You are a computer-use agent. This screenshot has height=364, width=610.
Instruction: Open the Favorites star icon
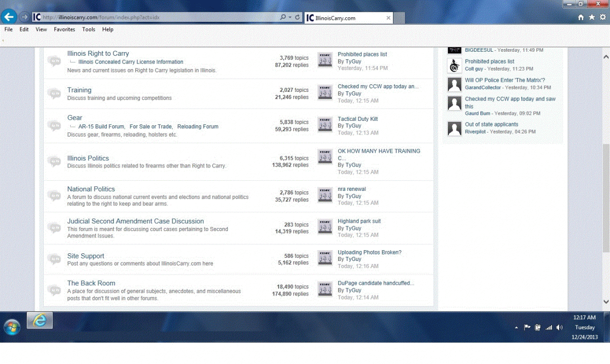coord(592,17)
